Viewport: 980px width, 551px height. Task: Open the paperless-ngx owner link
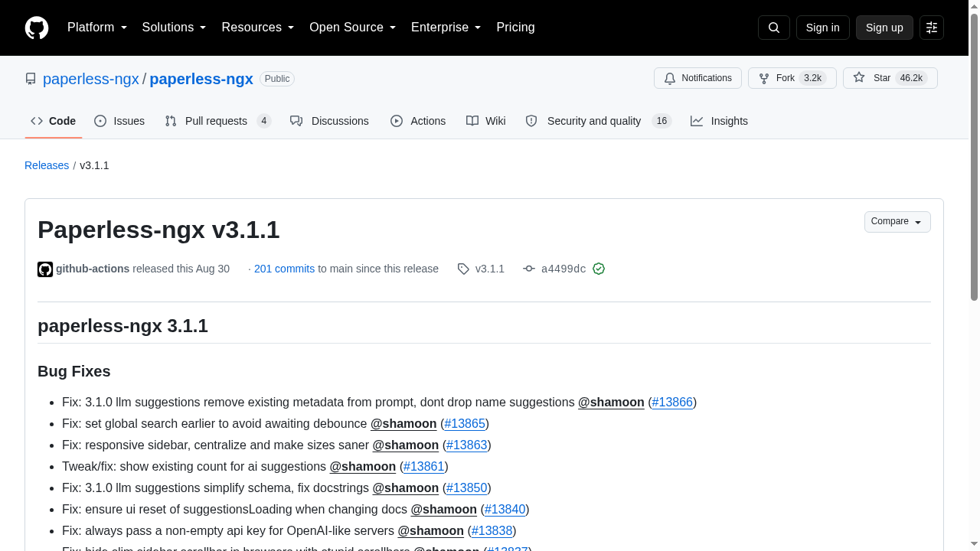[x=91, y=79]
